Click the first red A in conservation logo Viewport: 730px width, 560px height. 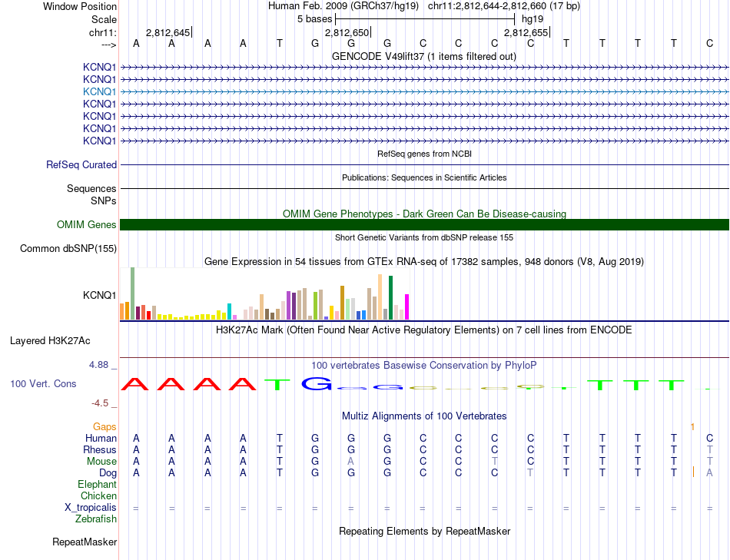[134, 383]
